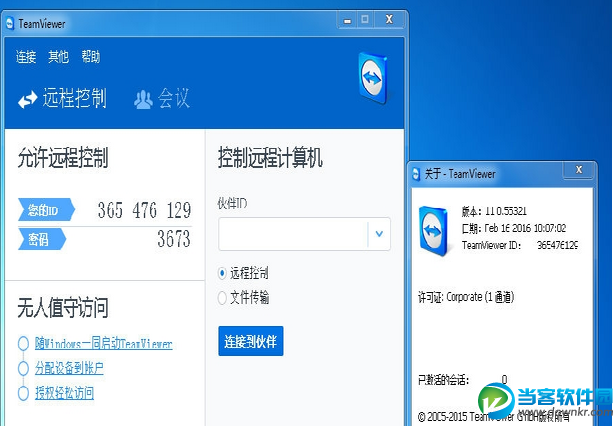Image resolution: width=614 pixels, height=426 pixels.
Task: Open the 授权轻松访问 link
Action: click(x=65, y=393)
